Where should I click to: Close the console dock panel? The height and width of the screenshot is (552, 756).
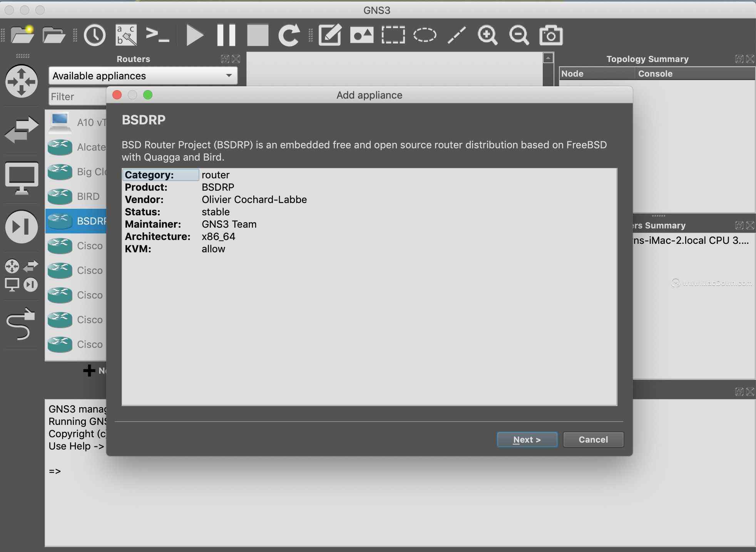click(x=750, y=392)
